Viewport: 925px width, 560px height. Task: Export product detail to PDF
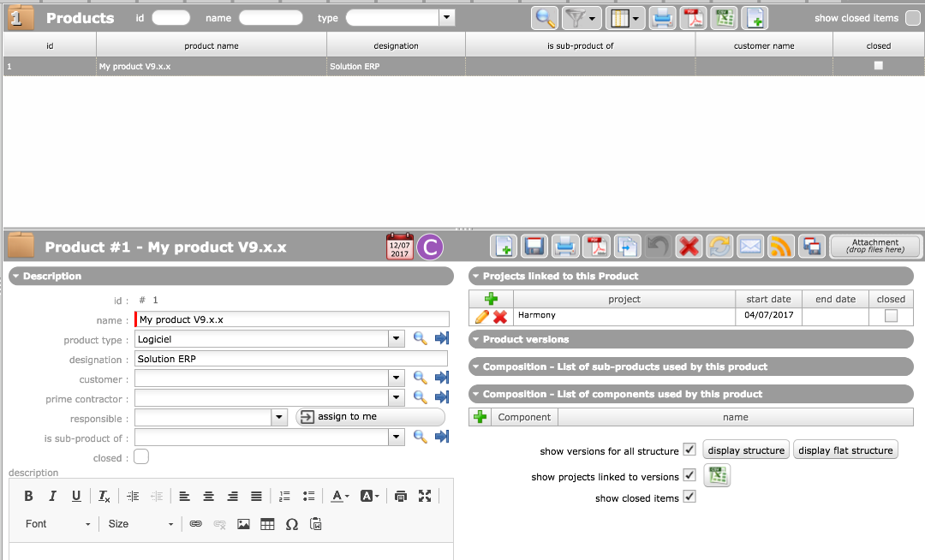click(x=596, y=247)
